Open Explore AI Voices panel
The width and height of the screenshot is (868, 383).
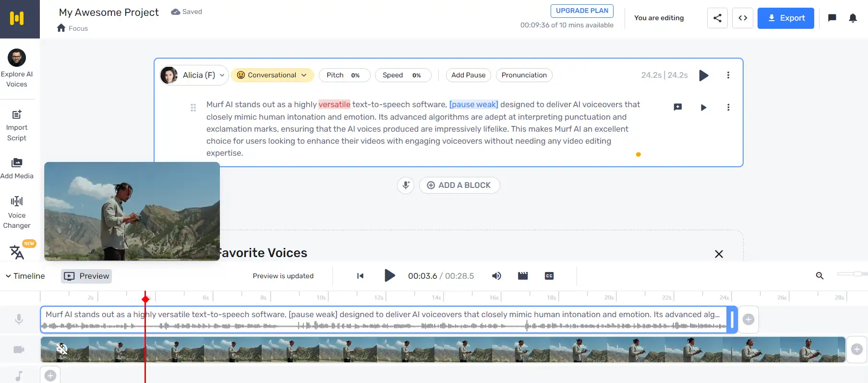pos(17,68)
